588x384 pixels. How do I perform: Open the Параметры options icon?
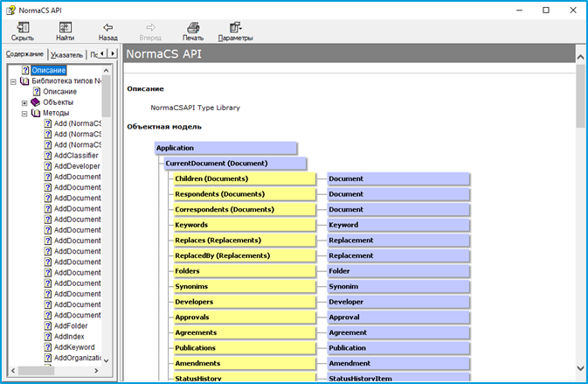[235, 28]
